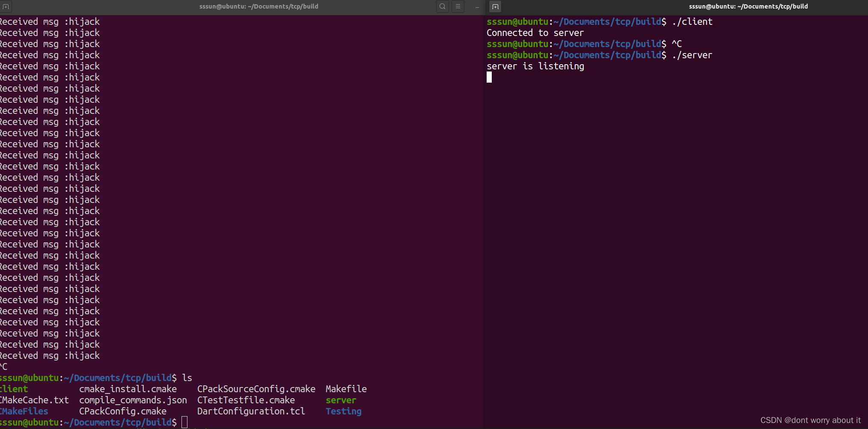868x429 pixels.
Task: Select 'Makefile' in the file listing
Action: pyautogui.click(x=346, y=389)
